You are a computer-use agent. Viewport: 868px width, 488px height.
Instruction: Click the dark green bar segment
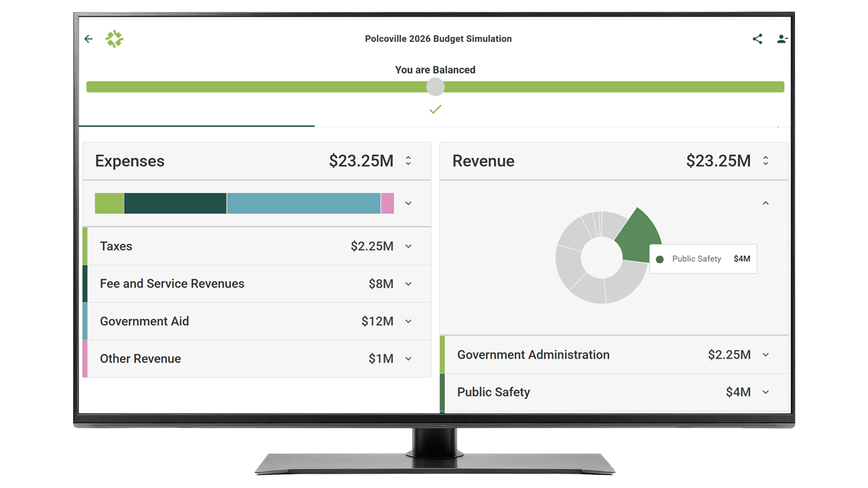[175, 203]
